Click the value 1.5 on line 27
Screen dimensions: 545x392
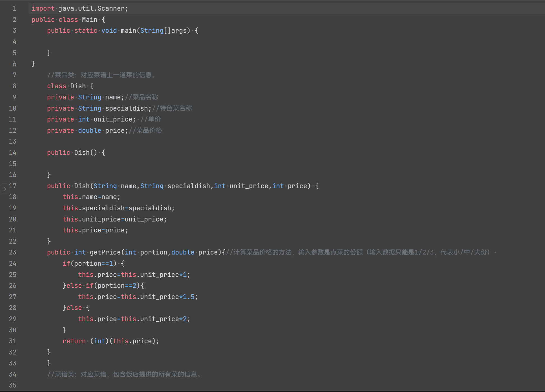point(188,297)
